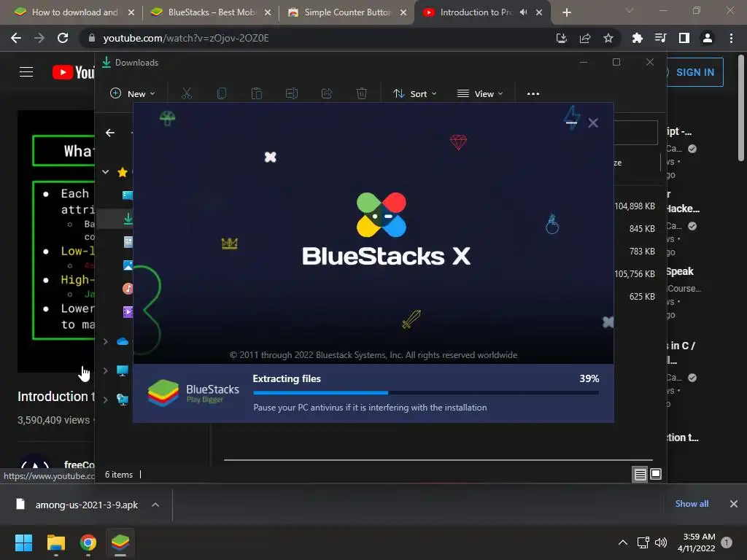Click YouTube page vertical scrollbar
The width and height of the screenshot is (747, 560).
click(x=741, y=109)
